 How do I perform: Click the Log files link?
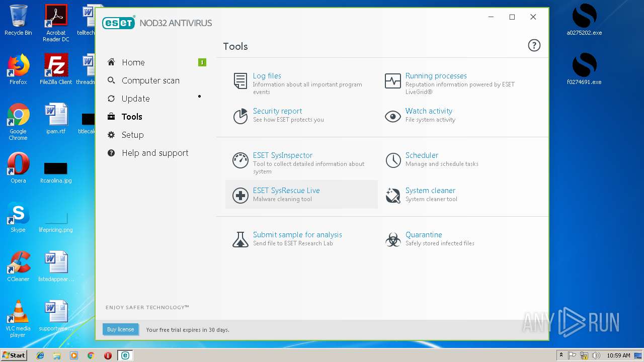point(267,76)
